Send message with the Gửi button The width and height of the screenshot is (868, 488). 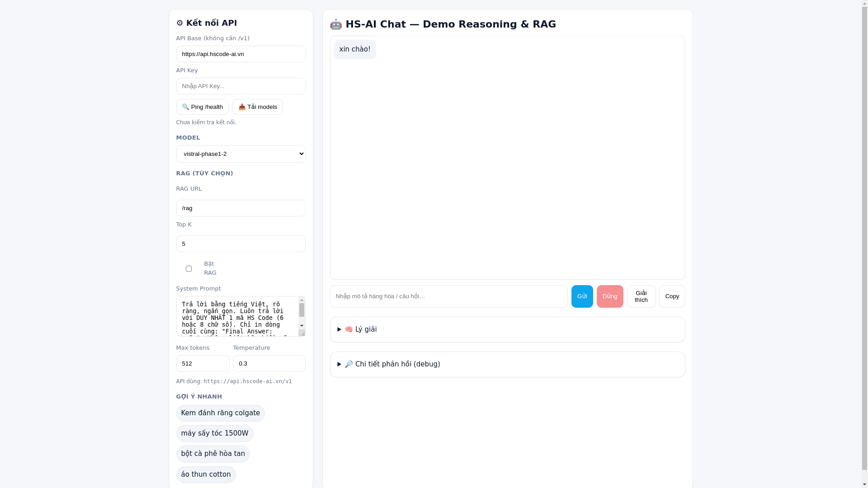tap(582, 296)
